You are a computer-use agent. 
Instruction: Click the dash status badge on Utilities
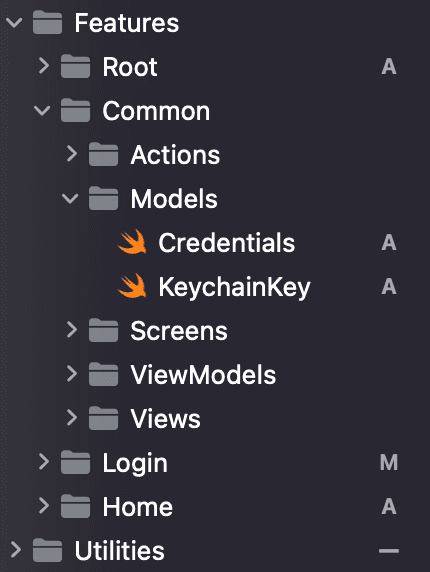pos(389,551)
